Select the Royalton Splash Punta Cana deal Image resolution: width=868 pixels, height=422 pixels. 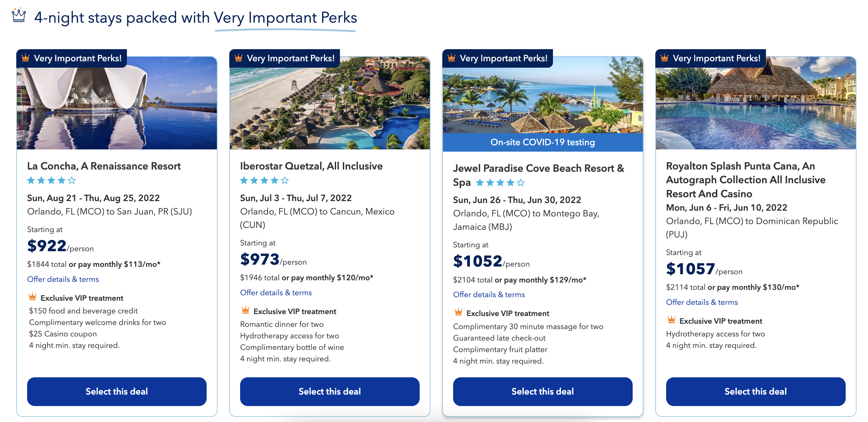tap(755, 391)
